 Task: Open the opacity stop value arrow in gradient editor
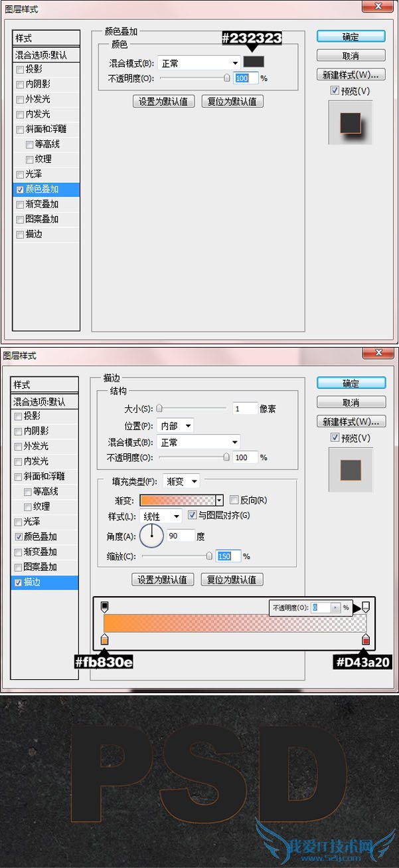pos(335,607)
